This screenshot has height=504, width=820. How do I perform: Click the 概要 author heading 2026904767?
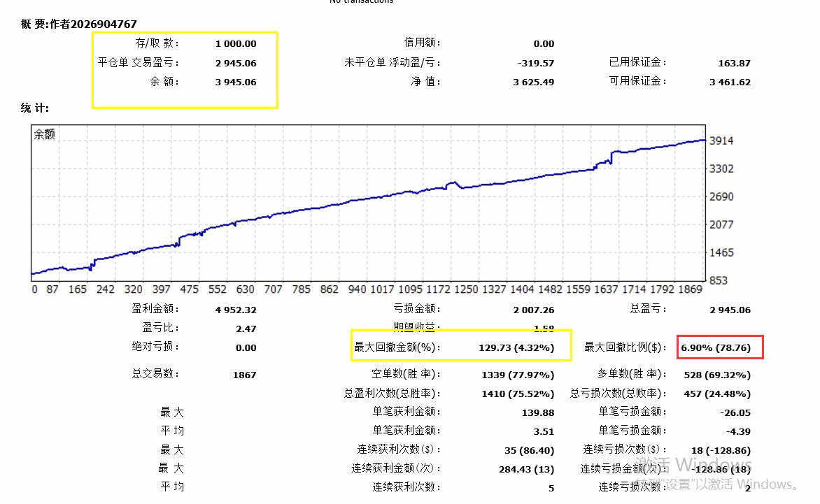click(79, 24)
